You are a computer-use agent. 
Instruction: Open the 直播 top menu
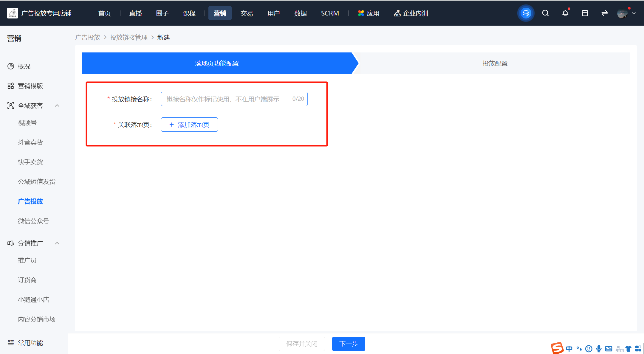coord(136,13)
